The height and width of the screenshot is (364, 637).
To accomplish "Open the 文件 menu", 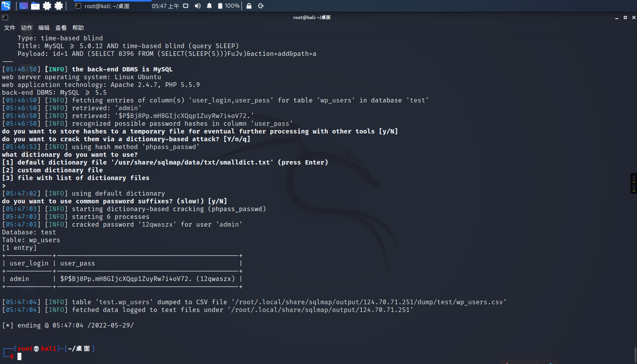I will click(9, 28).
